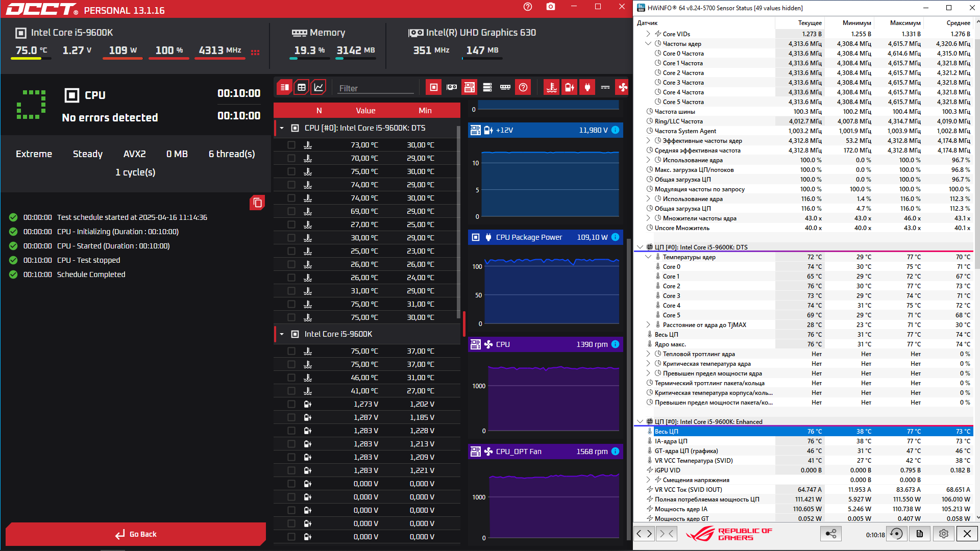The width and height of the screenshot is (980, 551).
Task: Toggle the fan sensor filter
Action: click(623, 87)
